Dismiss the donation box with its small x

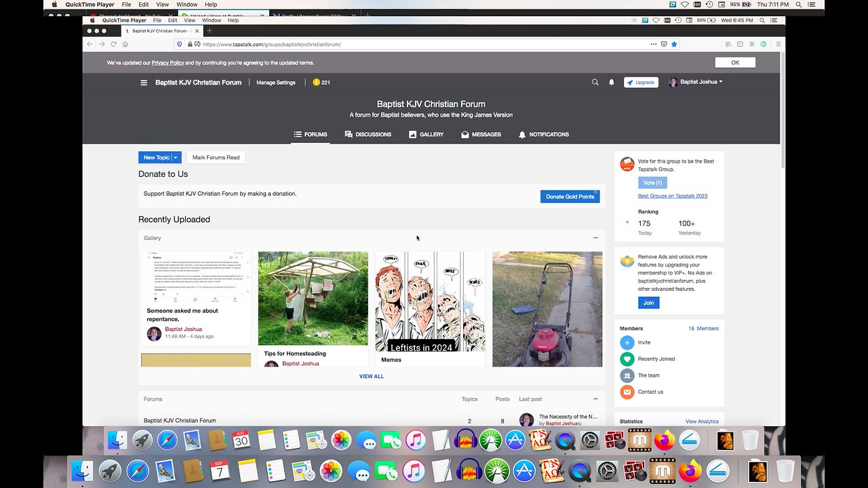pyautogui.click(x=596, y=192)
